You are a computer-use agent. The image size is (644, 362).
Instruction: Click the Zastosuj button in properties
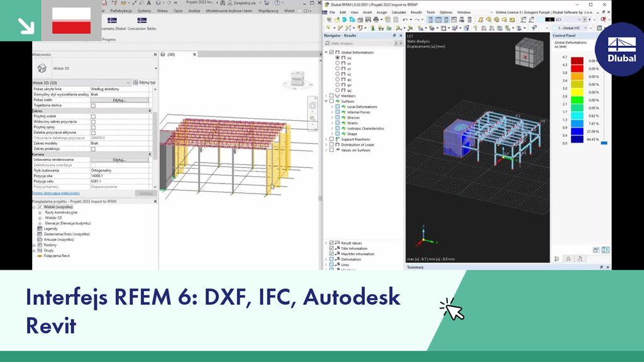(145, 193)
